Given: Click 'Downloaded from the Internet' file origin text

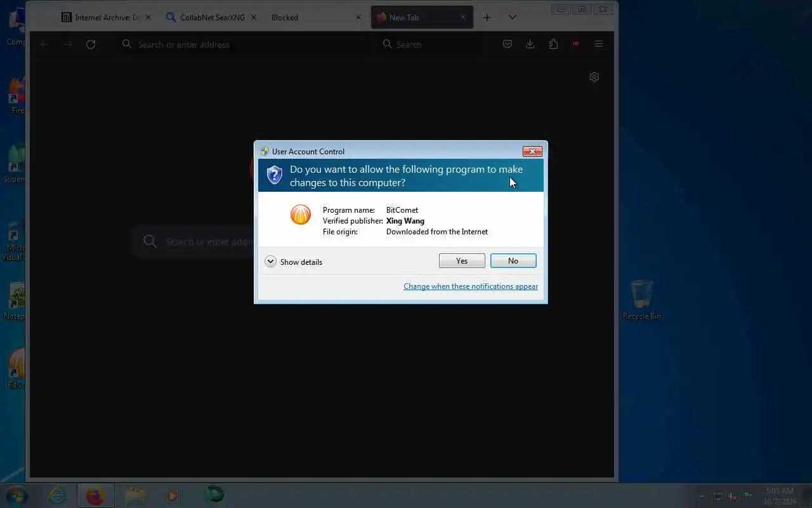Looking at the screenshot, I should click(x=437, y=232).
